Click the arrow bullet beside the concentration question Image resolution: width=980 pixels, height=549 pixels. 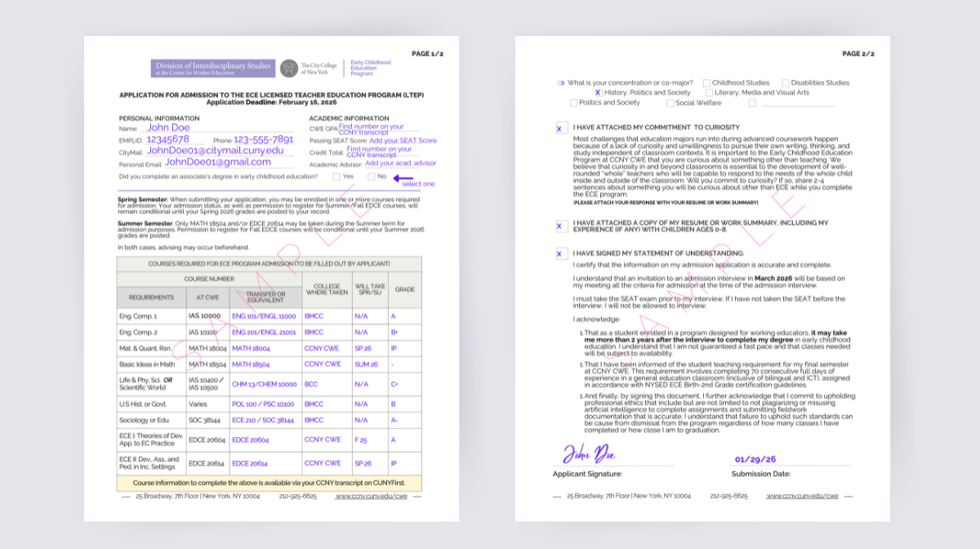(560, 83)
